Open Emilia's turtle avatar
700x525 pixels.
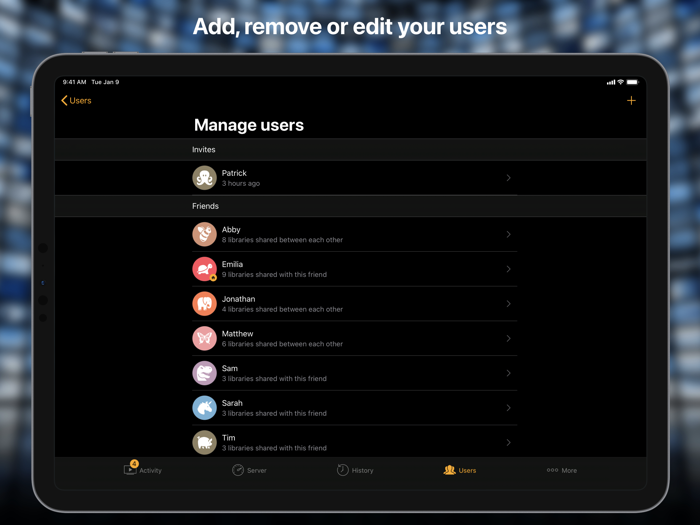click(x=204, y=269)
